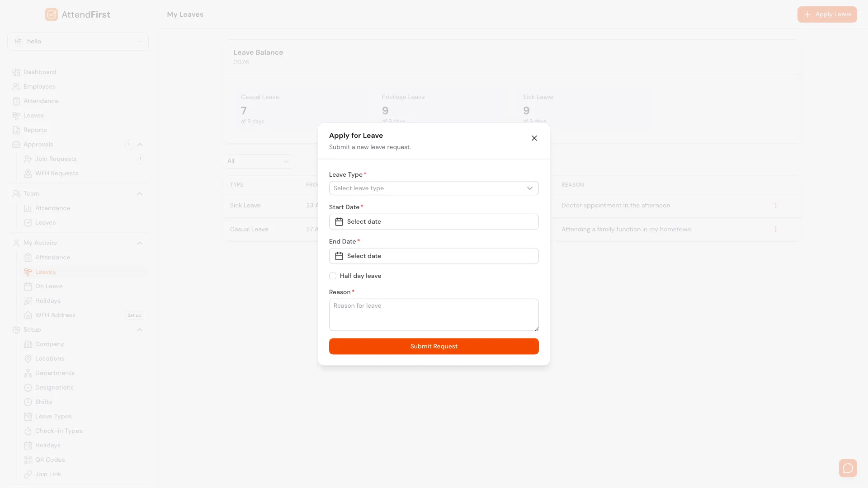Click the Setup gear icon
The image size is (868, 488).
16,330
